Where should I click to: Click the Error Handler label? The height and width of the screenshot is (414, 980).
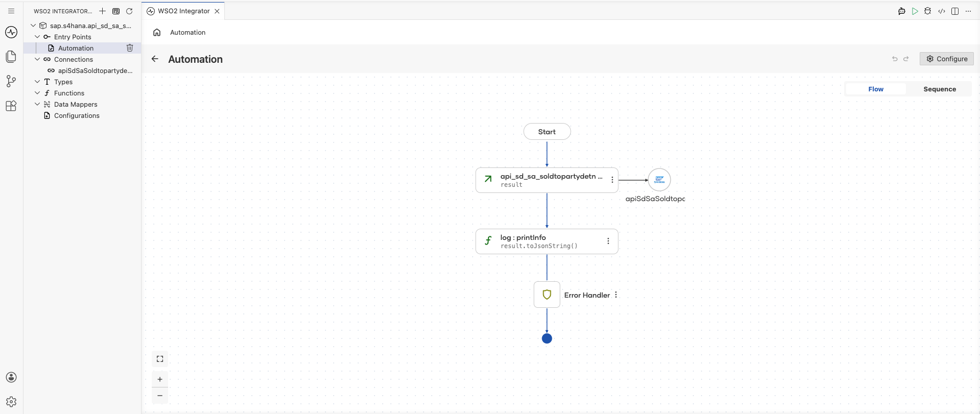[587, 295]
